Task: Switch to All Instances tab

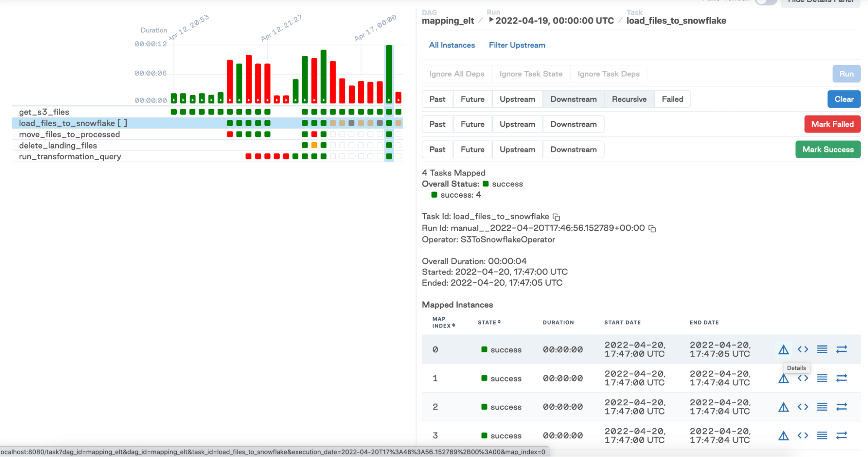Action: point(452,45)
